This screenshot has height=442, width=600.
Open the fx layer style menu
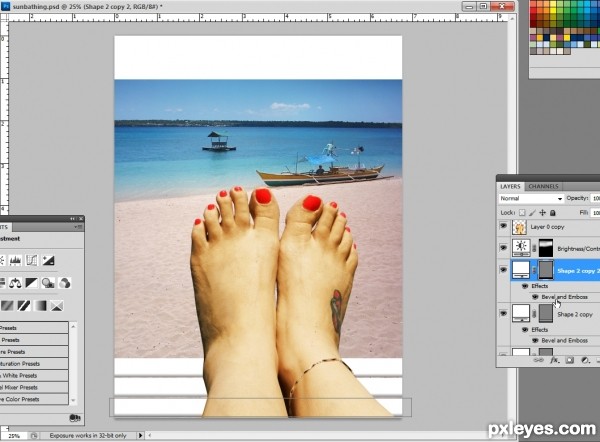pos(554,360)
